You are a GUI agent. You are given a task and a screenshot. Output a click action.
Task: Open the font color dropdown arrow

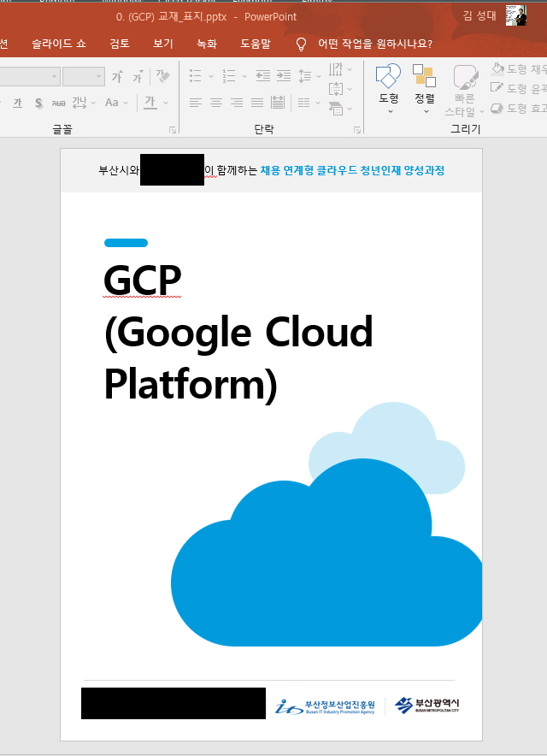click(x=166, y=103)
